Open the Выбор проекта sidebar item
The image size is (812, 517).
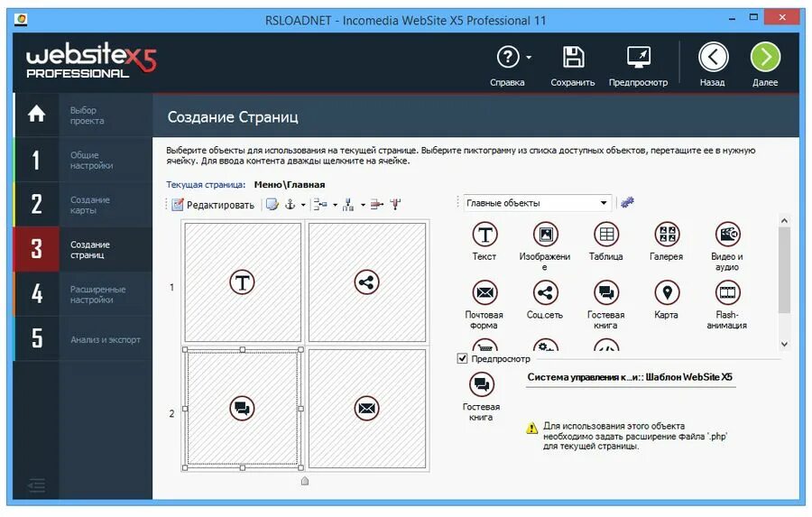coord(83,115)
